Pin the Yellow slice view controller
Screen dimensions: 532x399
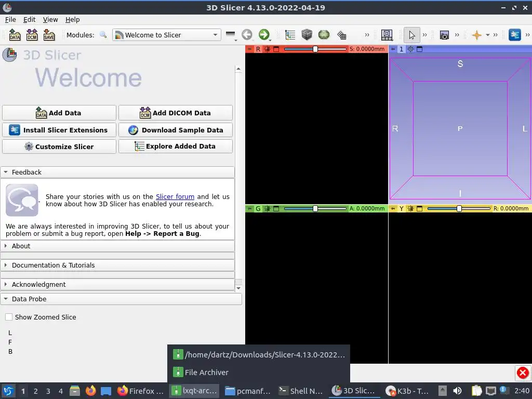393,209
